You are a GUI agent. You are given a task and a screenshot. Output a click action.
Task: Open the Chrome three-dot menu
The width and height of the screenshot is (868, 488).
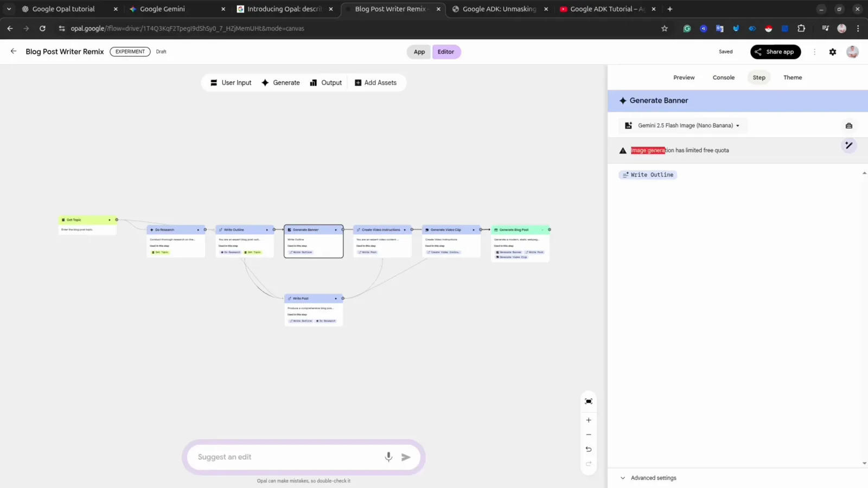click(x=858, y=29)
